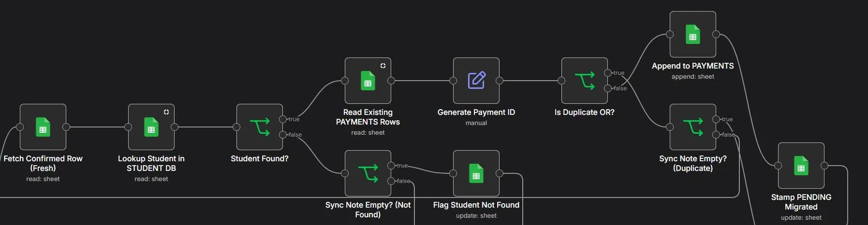Click output connector of Lookup Student node
This screenshot has height=225, width=868.
click(175, 127)
